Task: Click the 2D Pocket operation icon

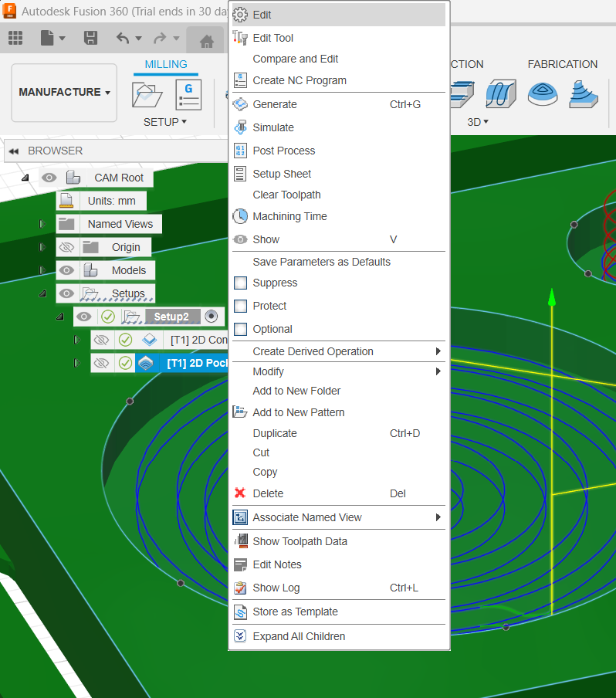Action: click(x=146, y=363)
